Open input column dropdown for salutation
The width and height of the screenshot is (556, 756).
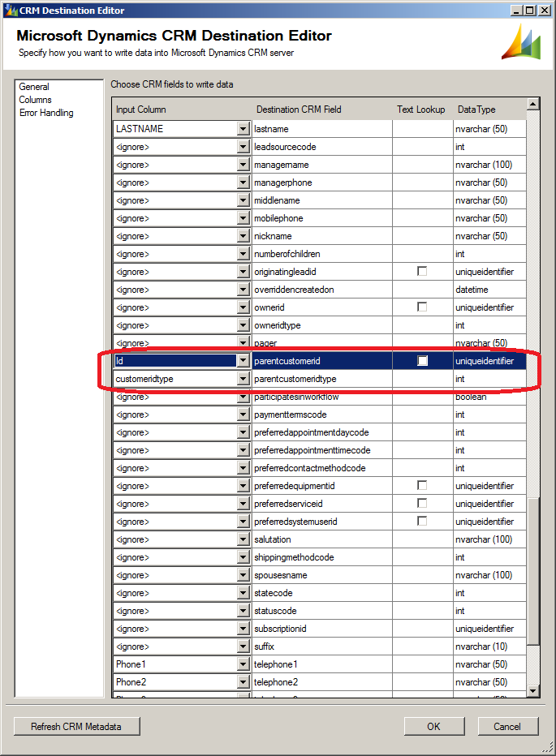(244, 539)
